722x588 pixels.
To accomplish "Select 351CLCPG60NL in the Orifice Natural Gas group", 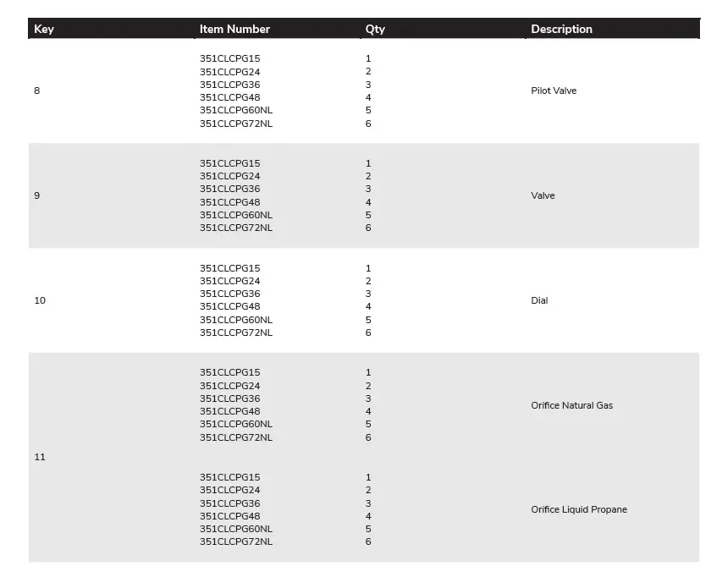I will 236,424.
